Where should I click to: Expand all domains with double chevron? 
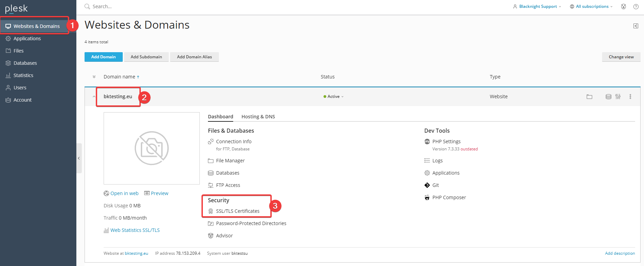pos(94,77)
